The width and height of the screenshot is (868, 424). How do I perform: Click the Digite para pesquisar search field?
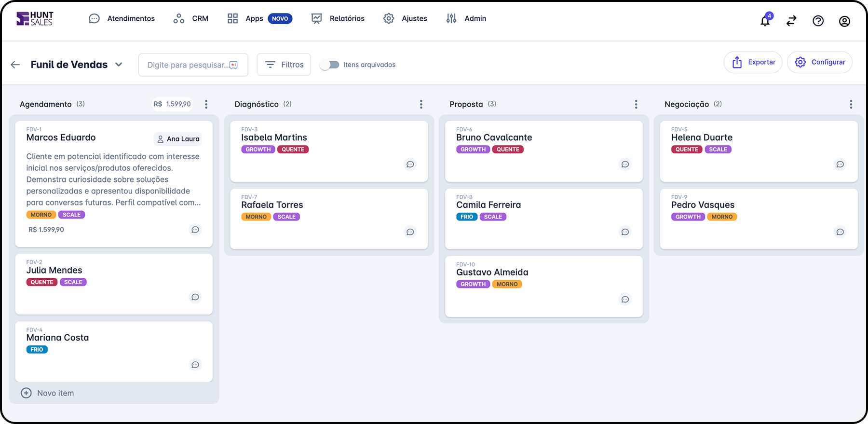pos(193,65)
